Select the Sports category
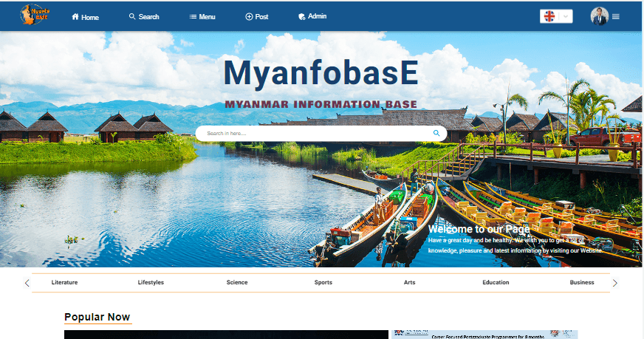Image resolution: width=644 pixels, height=339 pixels. (323, 282)
